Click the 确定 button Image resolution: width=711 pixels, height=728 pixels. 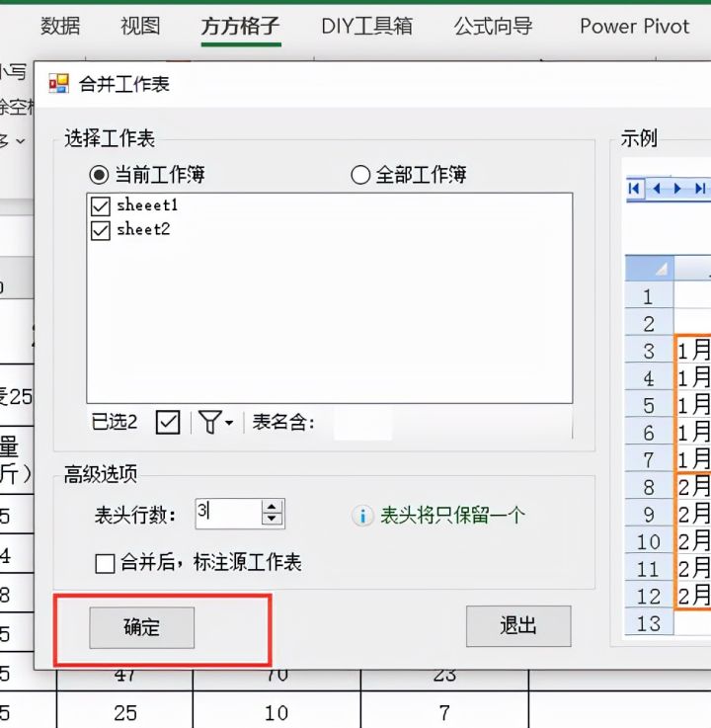click(142, 627)
